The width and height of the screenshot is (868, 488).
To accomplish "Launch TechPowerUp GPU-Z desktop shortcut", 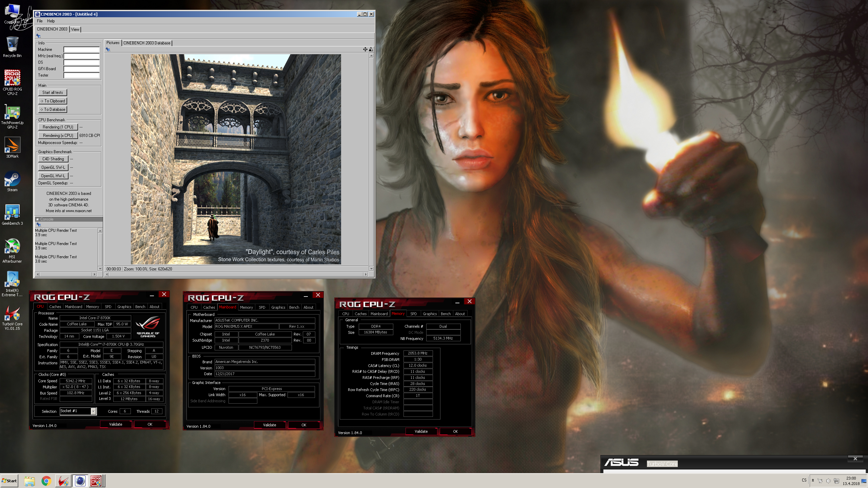I will coord(12,117).
